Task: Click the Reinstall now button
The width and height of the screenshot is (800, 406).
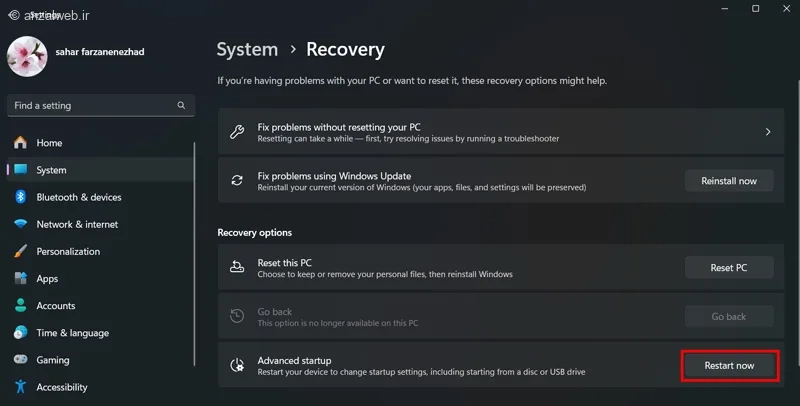Action: [728, 181]
